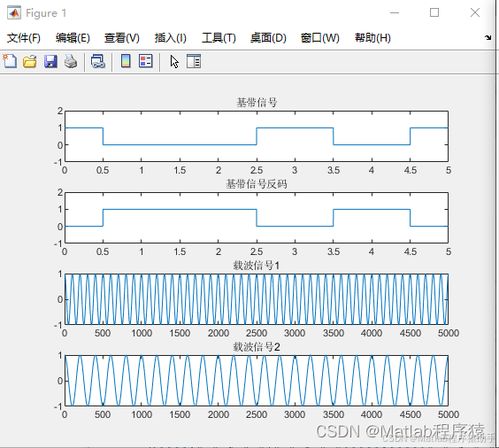The image size is (499, 448).
Task: Select the Edit Plot arrow tool
Action: tap(174, 62)
